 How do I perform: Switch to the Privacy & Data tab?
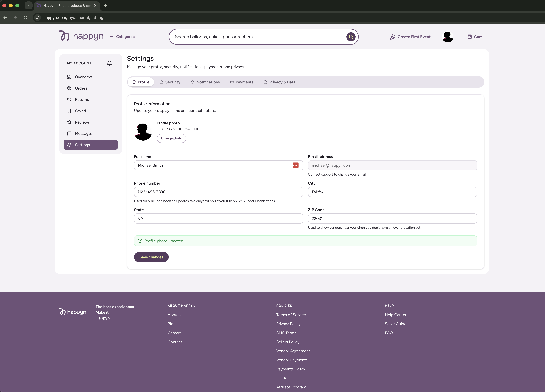point(279,82)
